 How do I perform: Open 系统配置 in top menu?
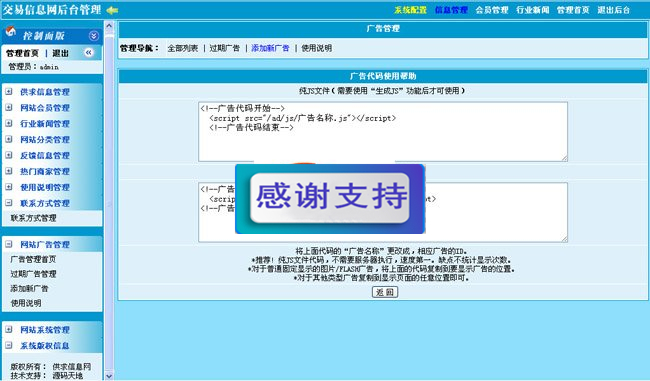pyautogui.click(x=410, y=10)
